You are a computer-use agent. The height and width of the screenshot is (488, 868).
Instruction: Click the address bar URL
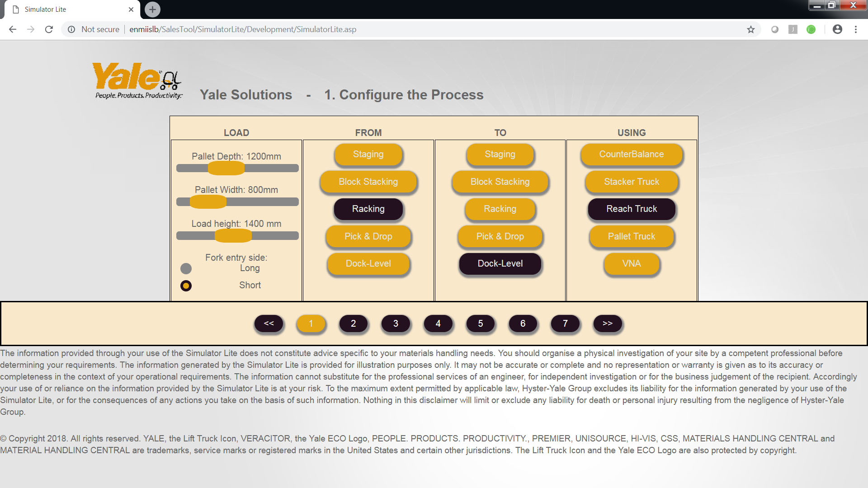(x=243, y=29)
